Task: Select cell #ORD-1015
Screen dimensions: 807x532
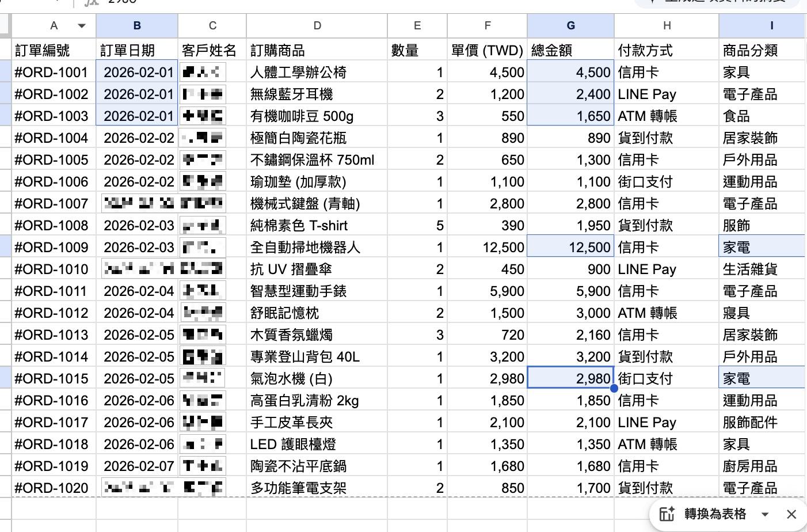Action: (54, 378)
